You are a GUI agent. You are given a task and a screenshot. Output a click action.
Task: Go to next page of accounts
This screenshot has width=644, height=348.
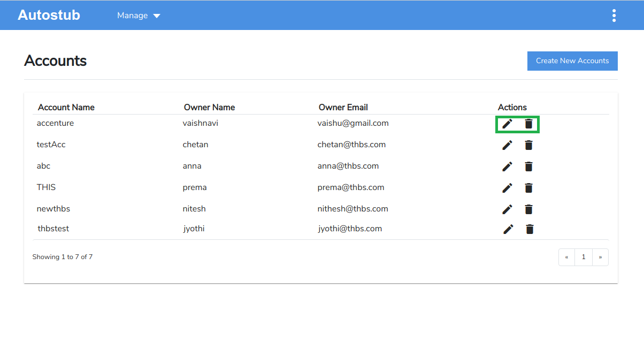coord(600,257)
